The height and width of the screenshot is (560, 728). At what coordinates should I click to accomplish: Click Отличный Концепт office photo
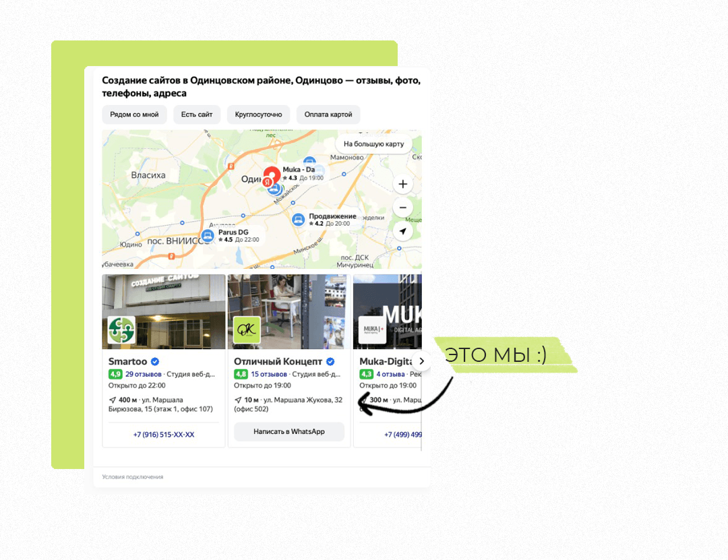(x=289, y=311)
